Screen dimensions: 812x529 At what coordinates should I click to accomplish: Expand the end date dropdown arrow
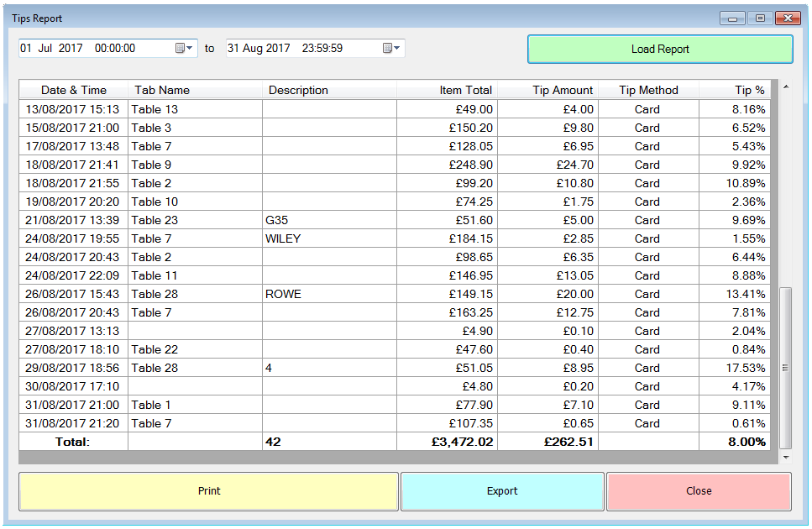coord(397,48)
